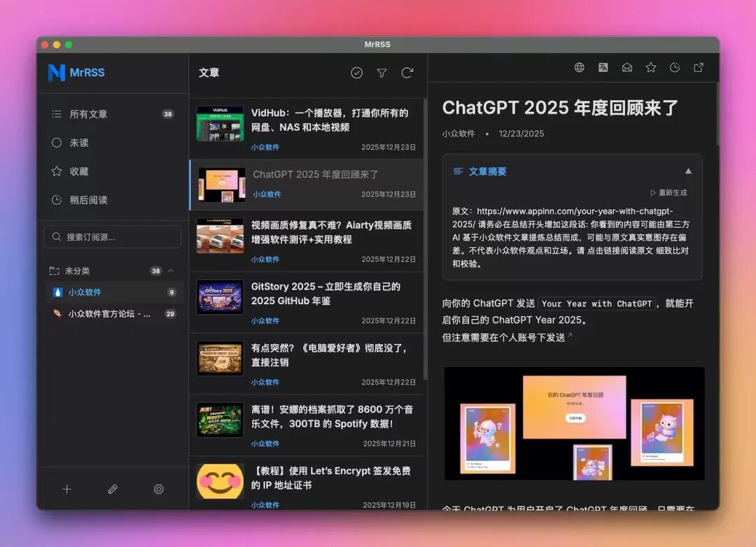Click the ChatGPT year review image

574,424
